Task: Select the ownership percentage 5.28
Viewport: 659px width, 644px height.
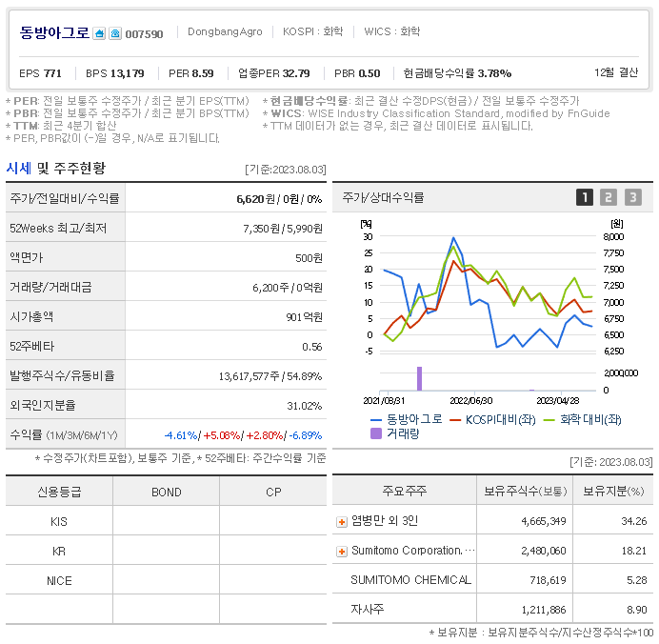Action: 636,580
